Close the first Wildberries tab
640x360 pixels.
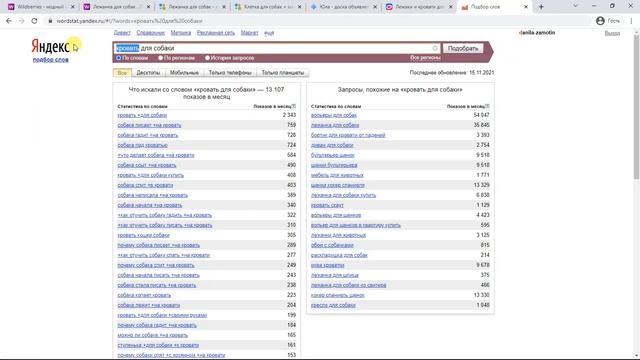pos(73,7)
